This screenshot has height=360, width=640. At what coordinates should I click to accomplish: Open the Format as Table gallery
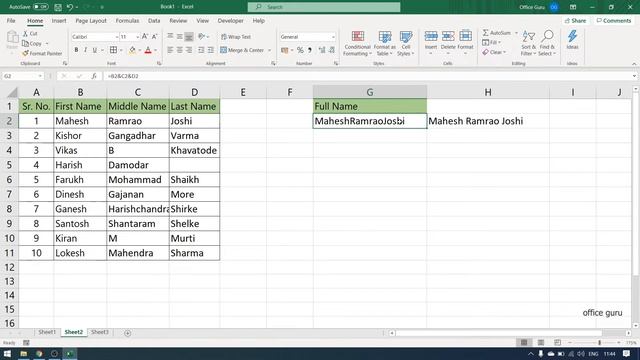[384, 43]
